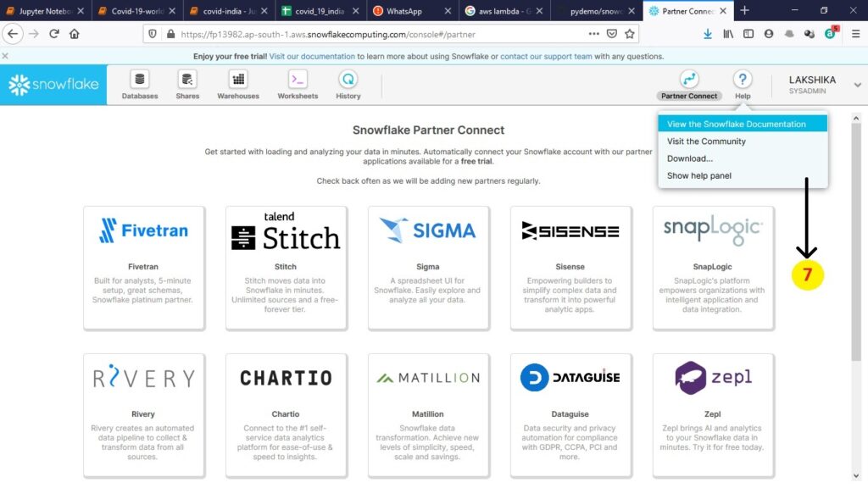Open the Shares icon in toolbar

click(x=187, y=80)
